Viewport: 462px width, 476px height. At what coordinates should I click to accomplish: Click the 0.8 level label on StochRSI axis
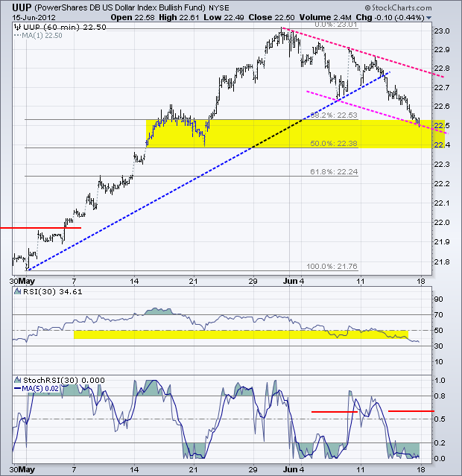pos(440,396)
